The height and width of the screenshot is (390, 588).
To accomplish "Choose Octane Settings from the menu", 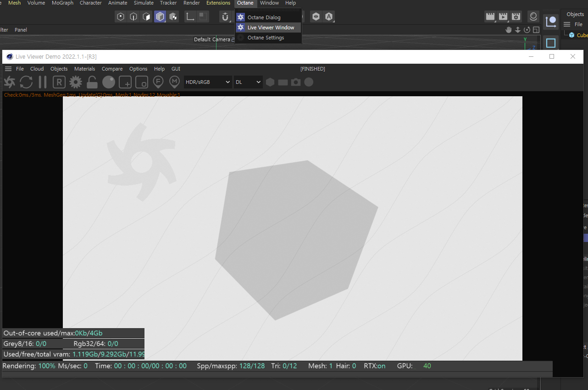I will [x=268, y=38].
